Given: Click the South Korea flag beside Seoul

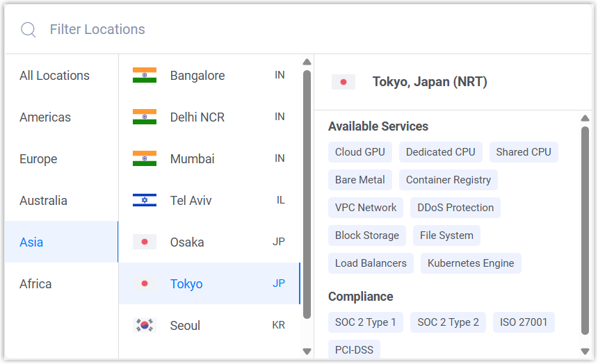Looking at the screenshot, I should 145,325.
